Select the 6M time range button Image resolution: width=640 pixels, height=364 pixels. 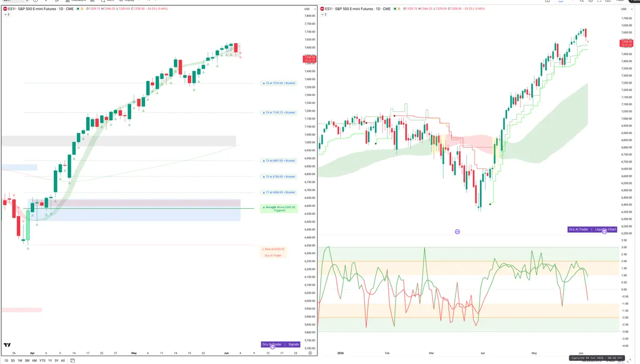35,361
